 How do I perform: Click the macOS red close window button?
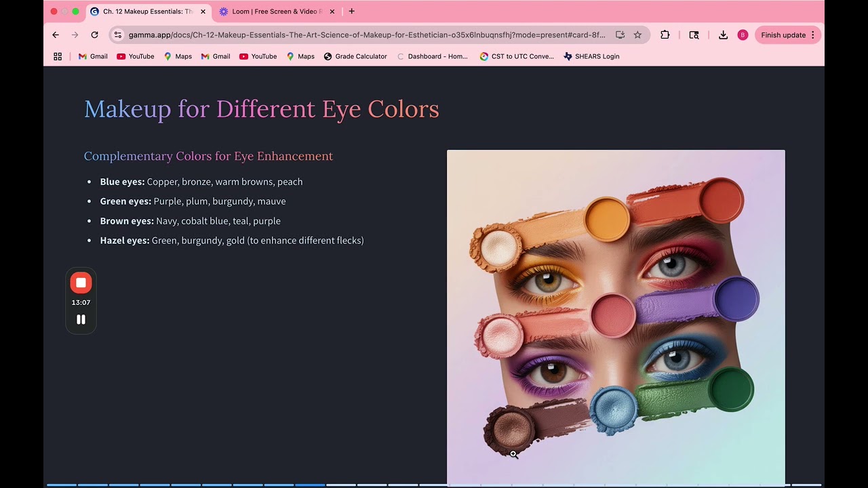[54, 12]
